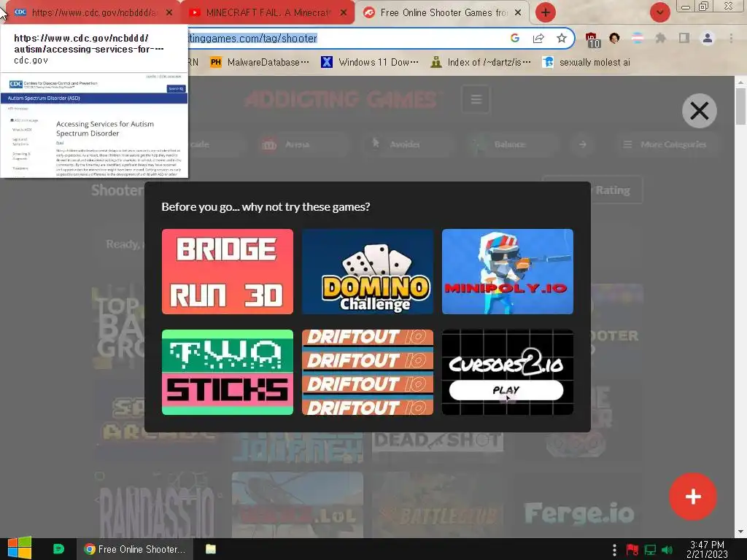Click the red floating plus button
This screenshot has width=747, height=560.
pos(693,497)
